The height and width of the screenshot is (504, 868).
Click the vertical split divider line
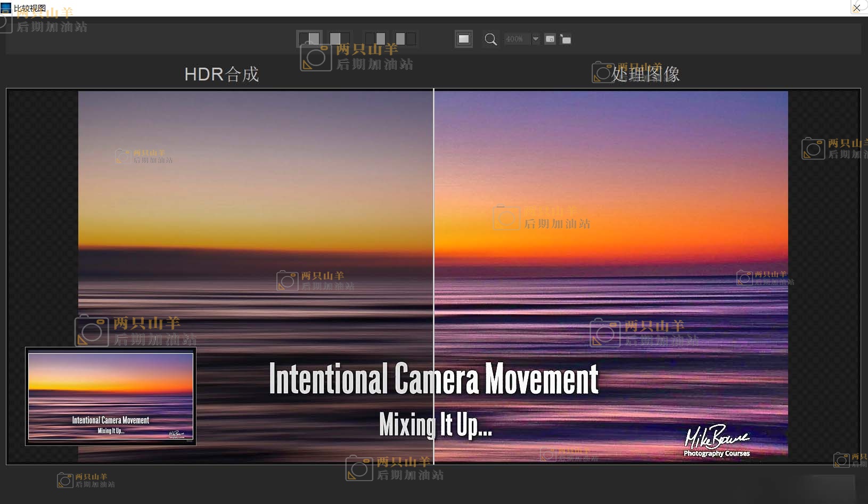pyautogui.click(x=433, y=240)
